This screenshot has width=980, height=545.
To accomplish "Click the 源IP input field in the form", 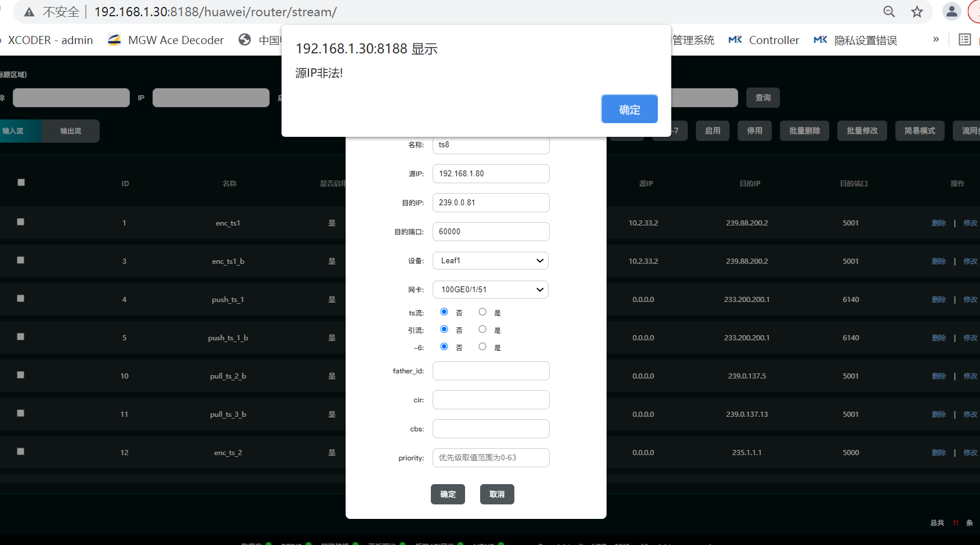I will (x=490, y=173).
